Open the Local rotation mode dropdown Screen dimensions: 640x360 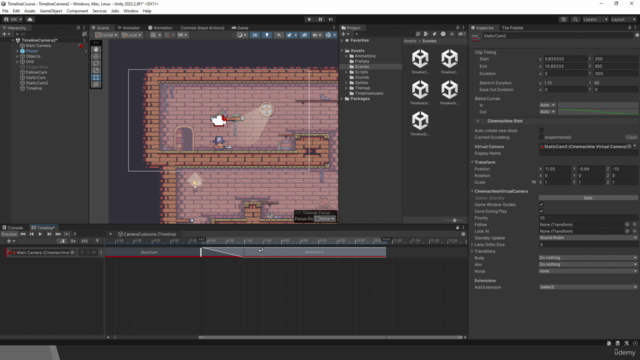point(131,35)
